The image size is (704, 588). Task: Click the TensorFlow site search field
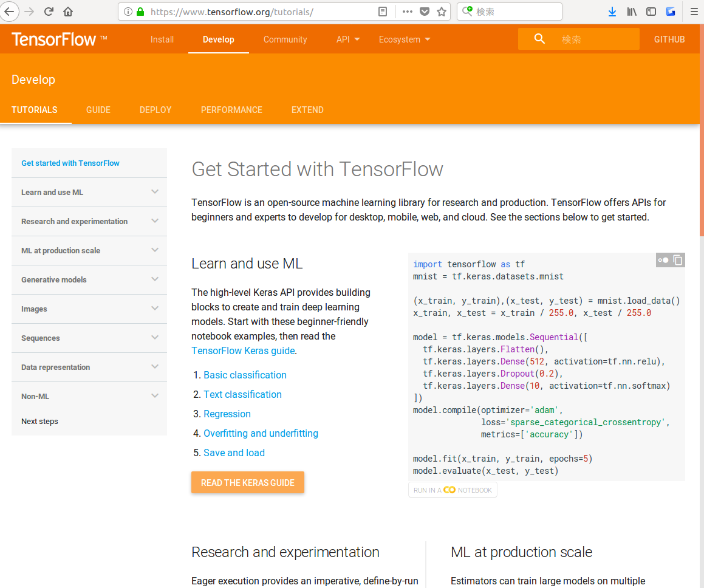pyautogui.click(x=578, y=39)
